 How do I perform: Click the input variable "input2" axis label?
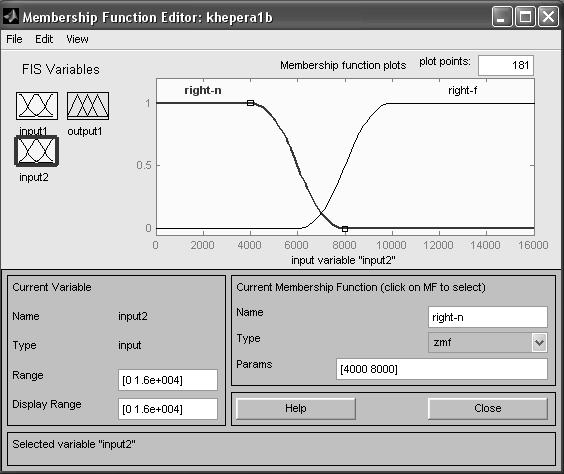tap(343, 260)
